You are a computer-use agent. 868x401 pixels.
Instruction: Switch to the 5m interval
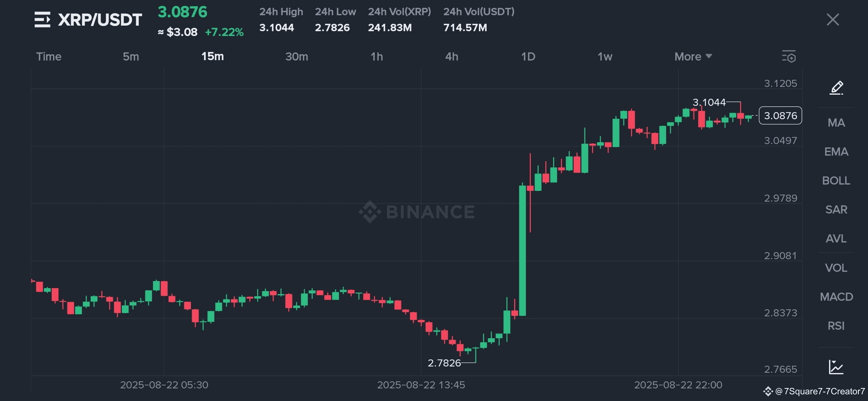(131, 56)
